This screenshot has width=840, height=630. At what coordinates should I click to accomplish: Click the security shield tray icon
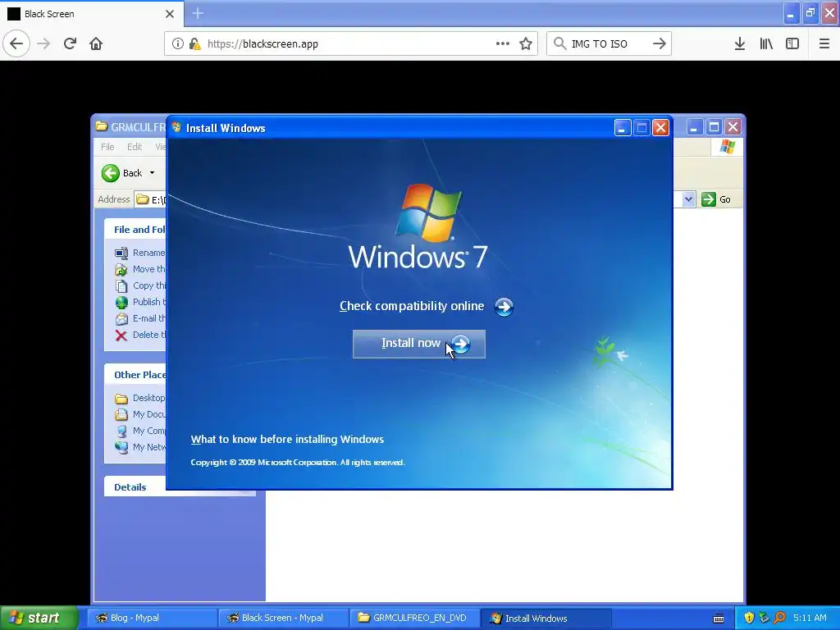(x=749, y=618)
